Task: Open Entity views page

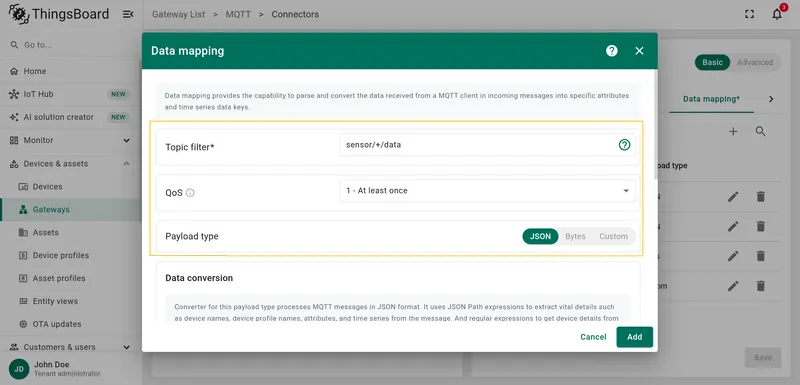Action: pyautogui.click(x=70, y=301)
